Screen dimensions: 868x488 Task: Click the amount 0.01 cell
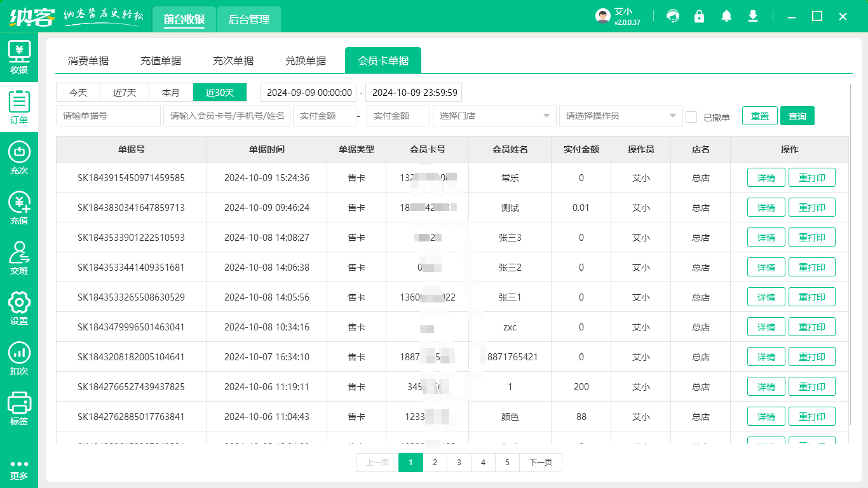(x=581, y=208)
